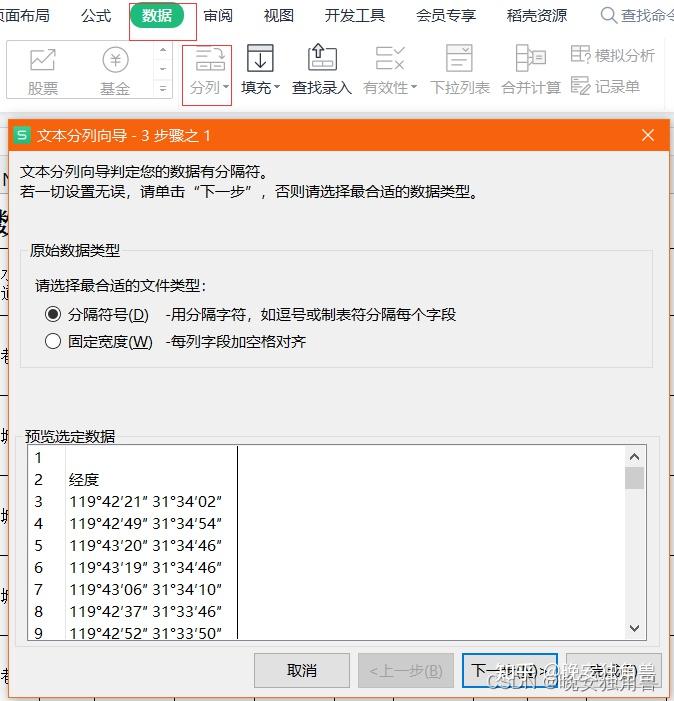Click the 查找录入 lookup entry icon
Screen dimensions: 674x701
click(x=322, y=69)
